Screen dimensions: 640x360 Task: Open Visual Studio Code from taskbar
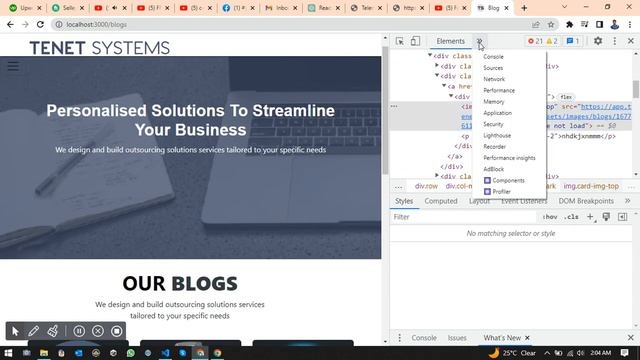pyautogui.click(x=165, y=353)
